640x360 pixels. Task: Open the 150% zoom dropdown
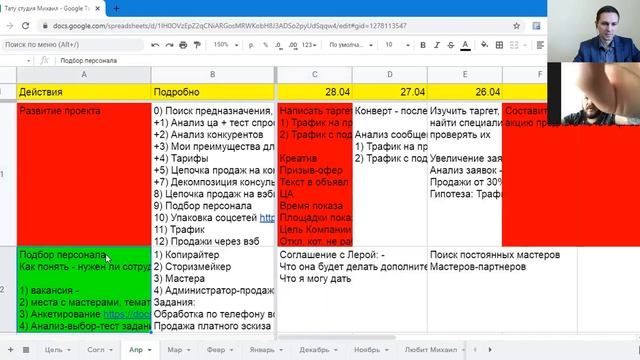[x=226, y=45]
